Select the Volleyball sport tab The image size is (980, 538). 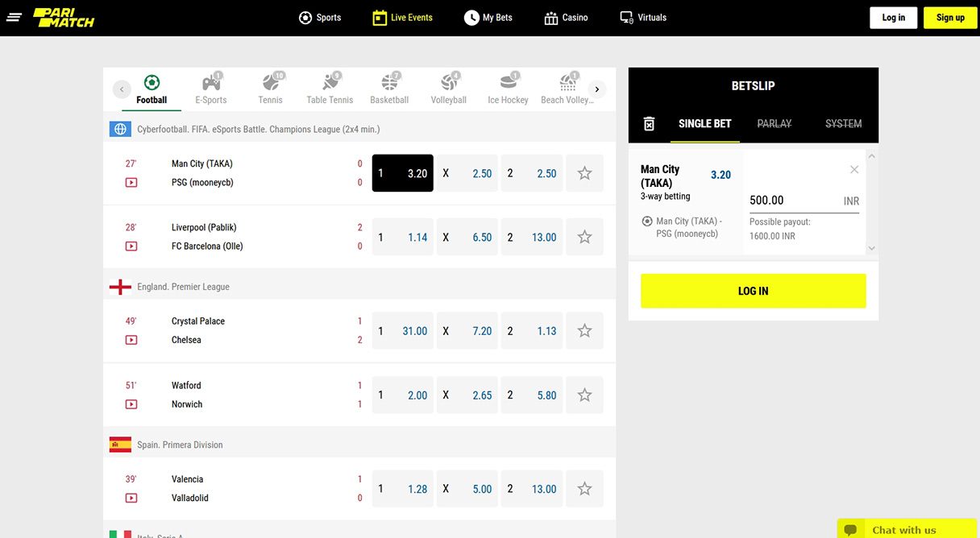click(x=449, y=89)
